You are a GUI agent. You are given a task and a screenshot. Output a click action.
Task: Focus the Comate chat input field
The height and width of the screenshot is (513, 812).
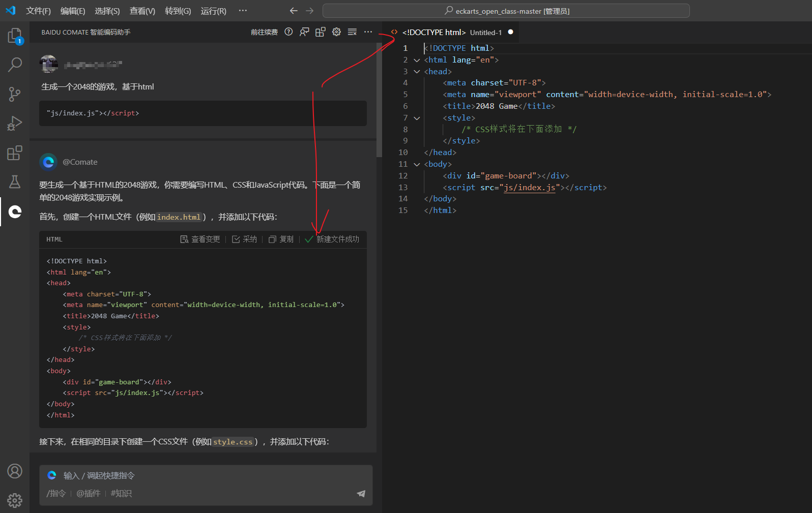coord(206,476)
